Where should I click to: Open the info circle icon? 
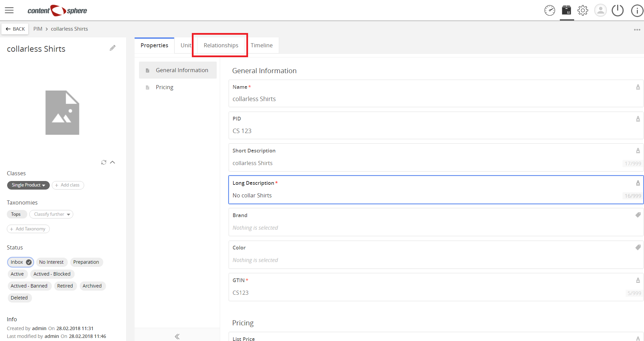637,11
